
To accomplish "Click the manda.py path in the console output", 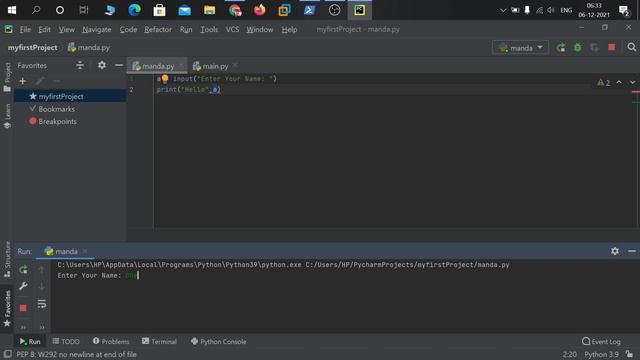I will point(407,265).
